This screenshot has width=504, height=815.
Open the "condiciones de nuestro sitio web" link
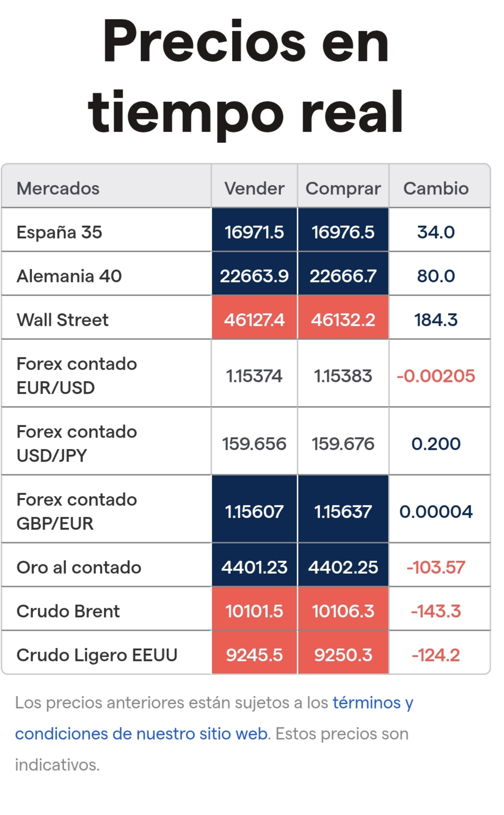click(141, 734)
